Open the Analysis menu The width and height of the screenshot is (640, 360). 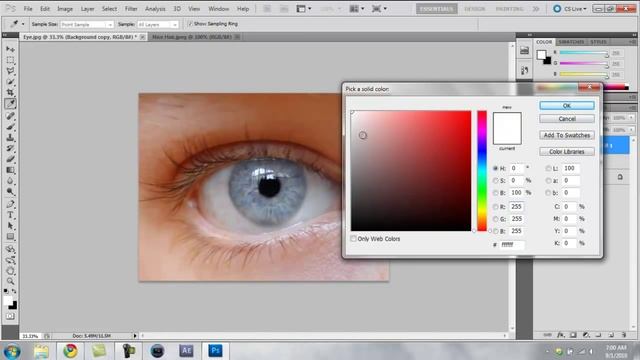coord(155,9)
